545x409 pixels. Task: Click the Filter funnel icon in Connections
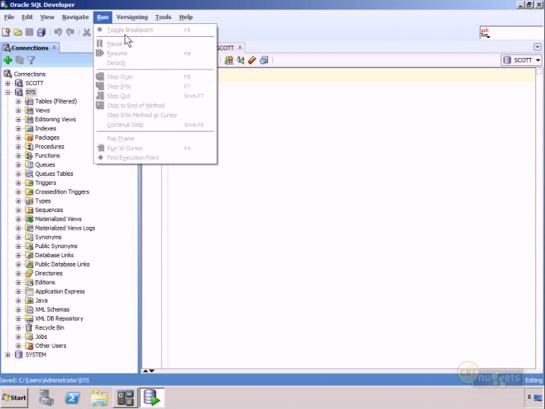coord(31,60)
